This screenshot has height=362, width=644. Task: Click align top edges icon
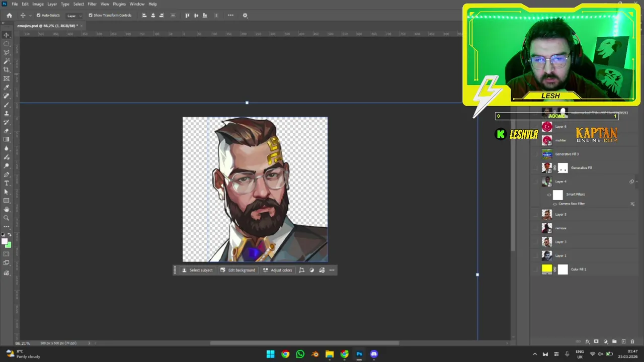tap(187, 15)
